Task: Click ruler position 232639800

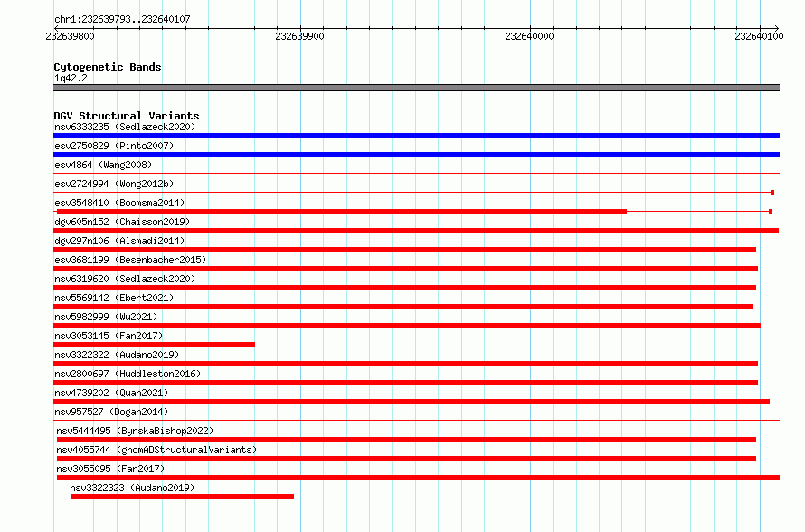Action: 71,36
